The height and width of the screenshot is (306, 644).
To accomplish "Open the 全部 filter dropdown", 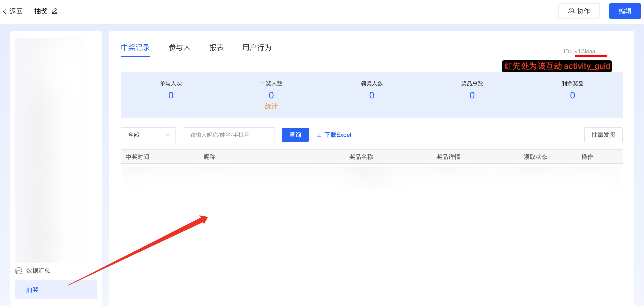I will pyautogui.click(x=148, y=135).
